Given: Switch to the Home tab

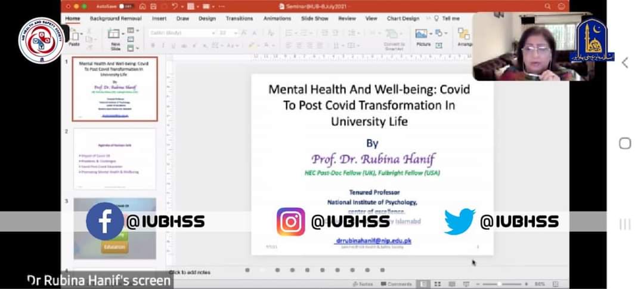Looking at the screenshot, I should pos(73,19).
